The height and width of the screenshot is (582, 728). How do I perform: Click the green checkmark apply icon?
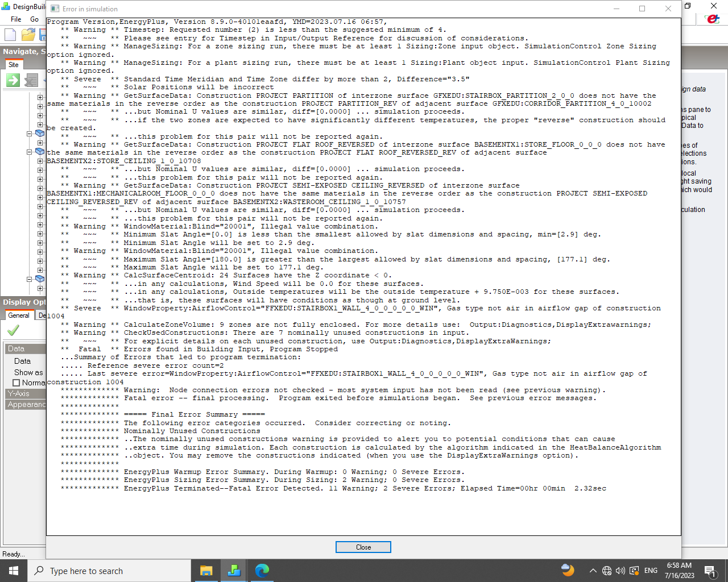[x=13, y=330]
